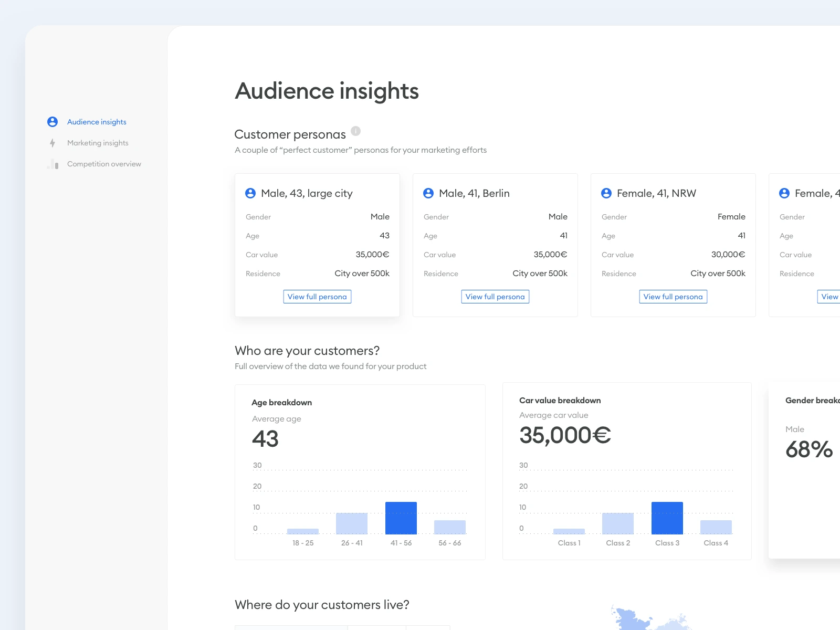Screen dimensions: 840x630
Task: Select the 26 - 41 age bar
Action: coord(352,523)
